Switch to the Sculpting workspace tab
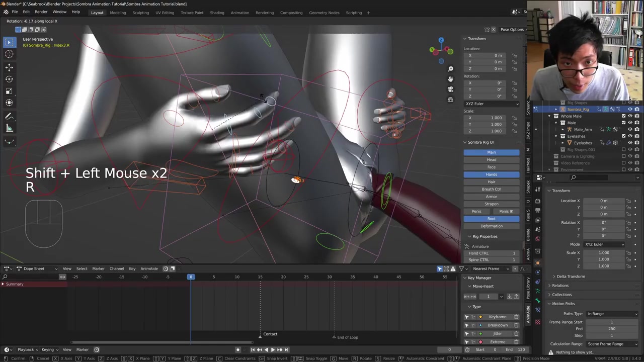644x362 pixels. coord(140,13)
